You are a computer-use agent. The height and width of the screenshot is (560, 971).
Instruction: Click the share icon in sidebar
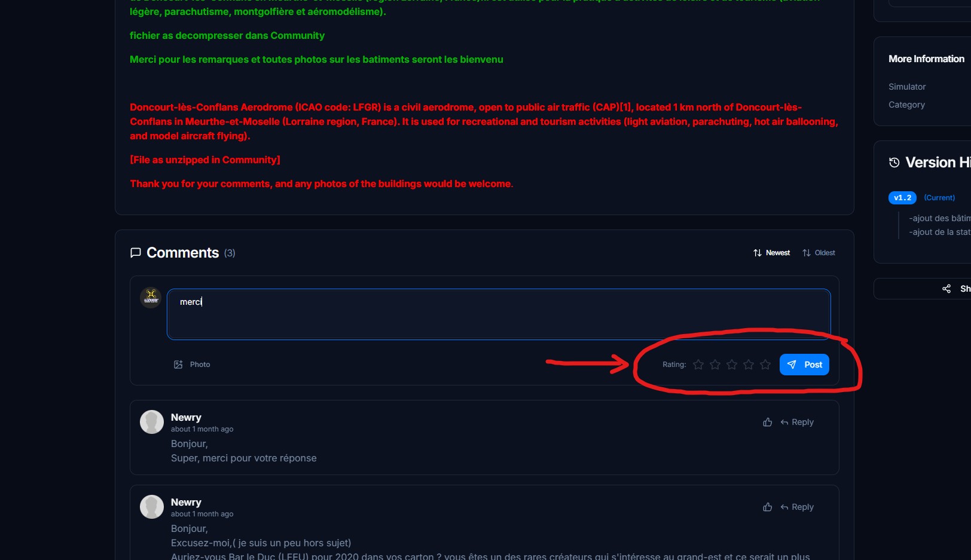coord(946,289)
